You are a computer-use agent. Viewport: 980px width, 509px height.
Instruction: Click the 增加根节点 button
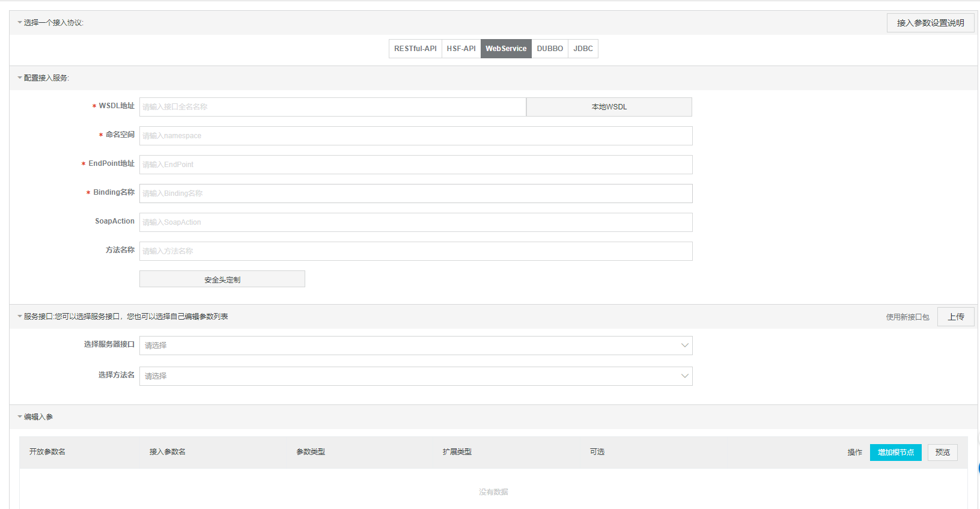coord(895,453)
